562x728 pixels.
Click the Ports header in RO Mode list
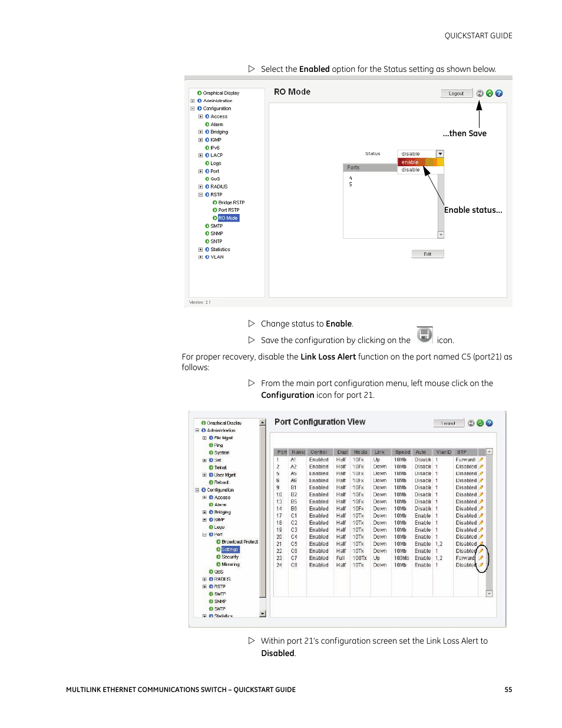(x=370, y=167)
